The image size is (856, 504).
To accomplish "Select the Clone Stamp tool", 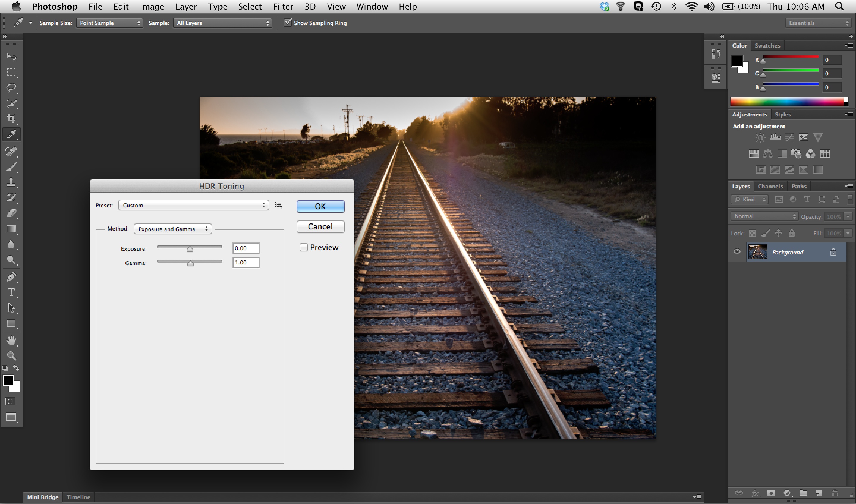I will coord(11,182).
